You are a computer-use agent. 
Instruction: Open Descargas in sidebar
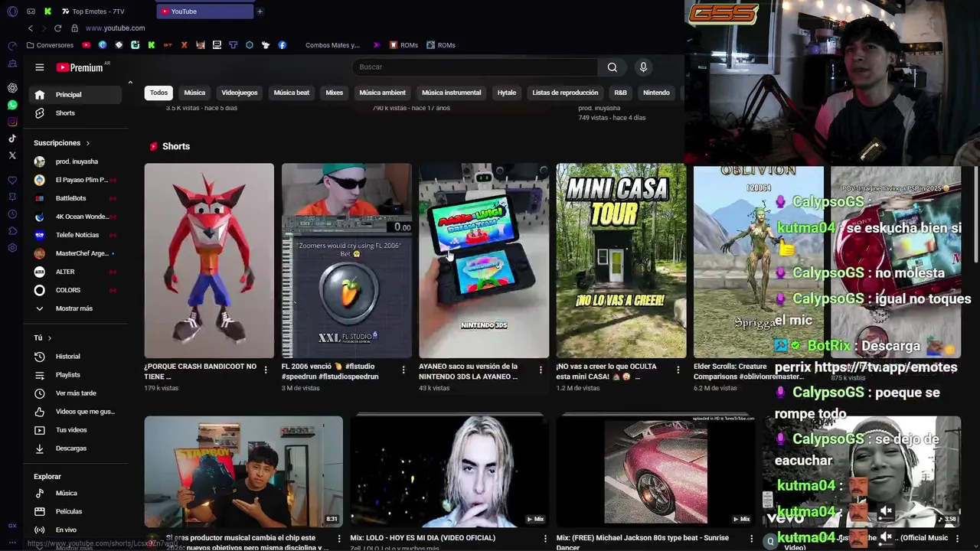[75, 448]
